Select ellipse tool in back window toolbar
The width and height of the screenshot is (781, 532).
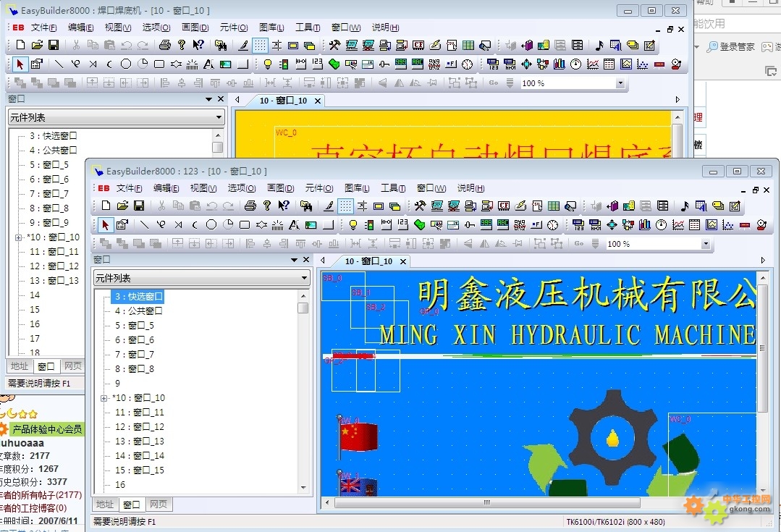[x=126, y=64]
